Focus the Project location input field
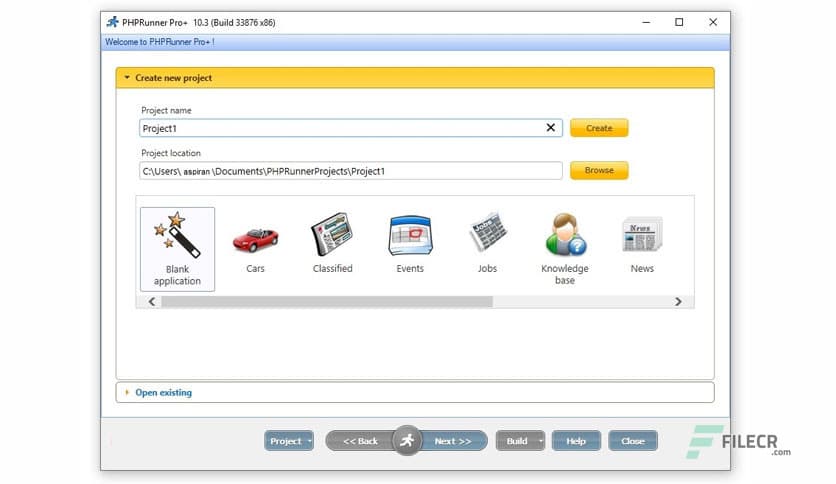This screenshot has width=836, height=484. pyautogui.click(x=351, y=171)
